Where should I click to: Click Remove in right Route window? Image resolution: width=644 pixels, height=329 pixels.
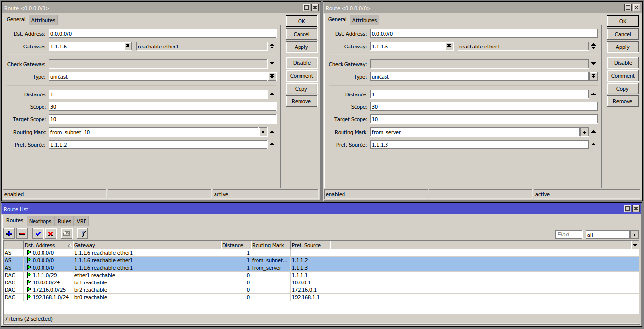click(623, 101)
